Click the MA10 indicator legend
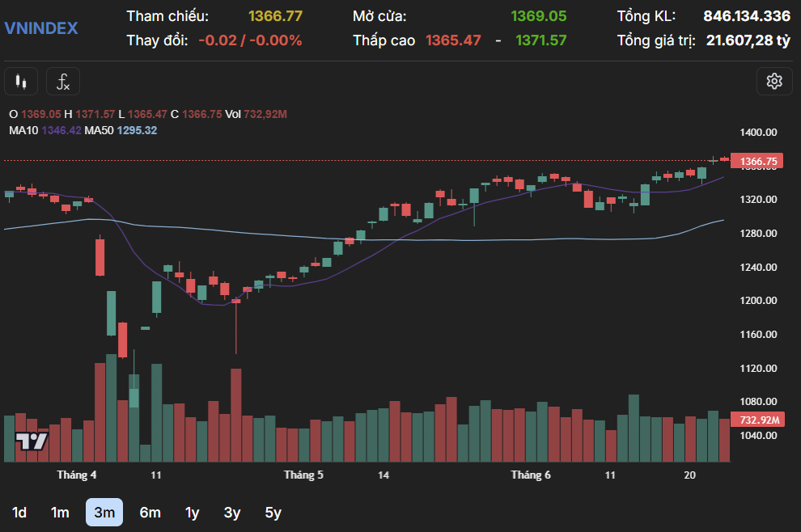 (x=45, y=130)
